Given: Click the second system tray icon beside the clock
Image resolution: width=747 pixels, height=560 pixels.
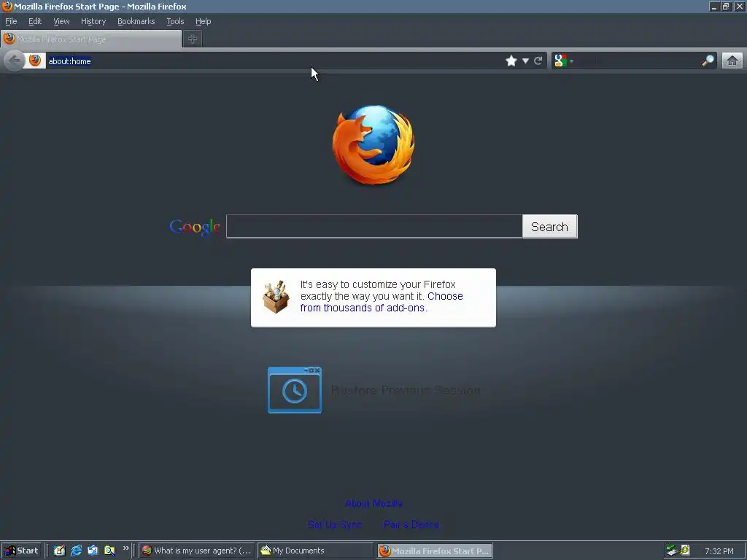Looking at the screenshot, I should pyautogui.click(x=685, y=551).
